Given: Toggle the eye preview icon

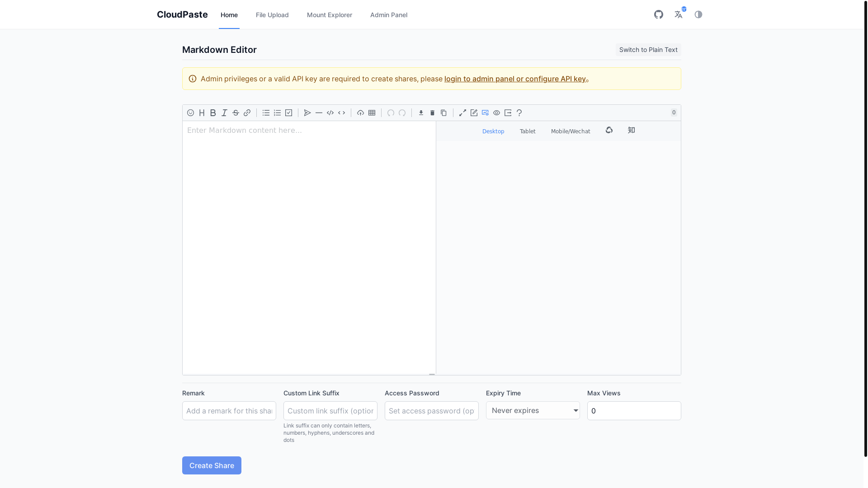Looking at the screenshot, I should click(496, 113).
